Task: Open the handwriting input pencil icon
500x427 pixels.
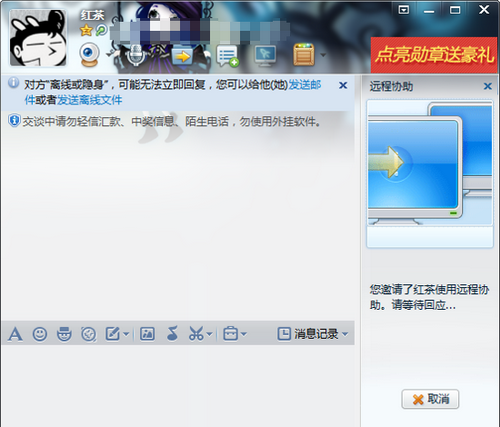Action: pos(113,334)
